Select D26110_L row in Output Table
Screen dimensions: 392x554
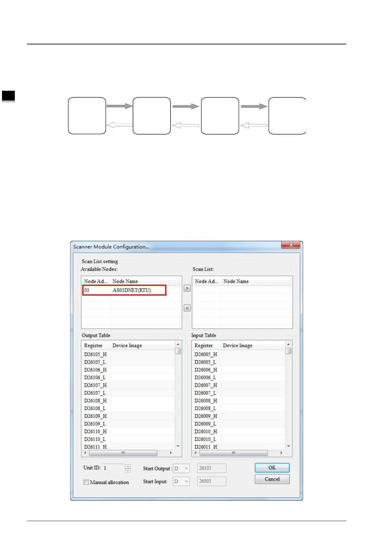click(128, 439)
